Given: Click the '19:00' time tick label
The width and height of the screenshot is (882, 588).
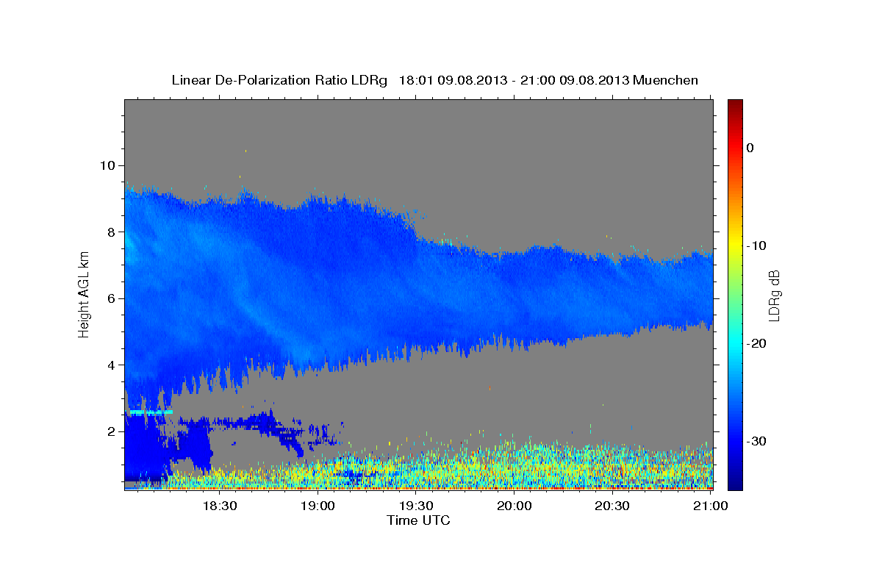Looking at the screenshot, I should [x=318, y=506].
